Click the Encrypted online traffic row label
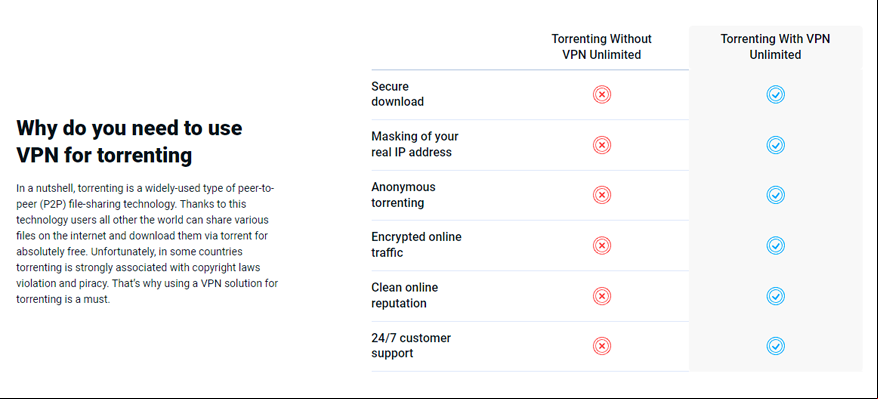Image resolution: width=878 pixels, height=399 pixels. click(416, 245)
